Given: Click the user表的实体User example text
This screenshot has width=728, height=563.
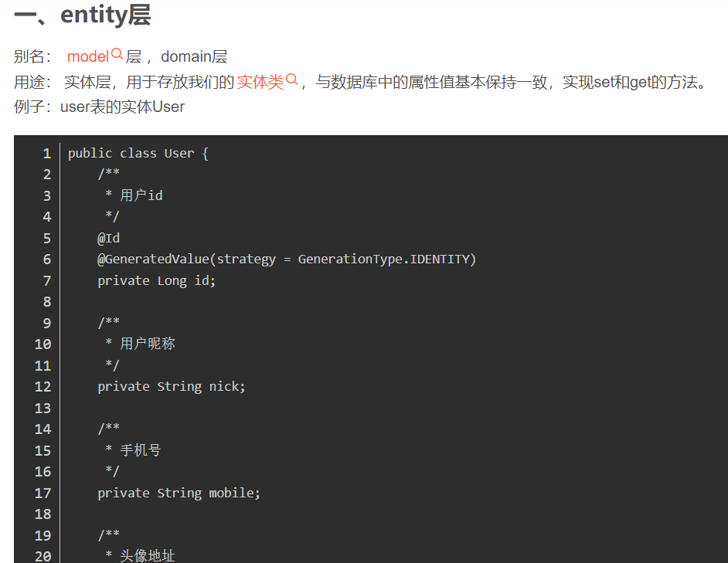Looking at the screenshot, I should click(x=122, y=107).
